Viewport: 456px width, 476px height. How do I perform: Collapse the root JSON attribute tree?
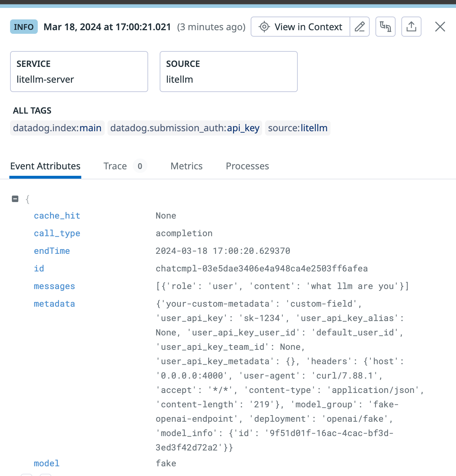click(15, 199)
